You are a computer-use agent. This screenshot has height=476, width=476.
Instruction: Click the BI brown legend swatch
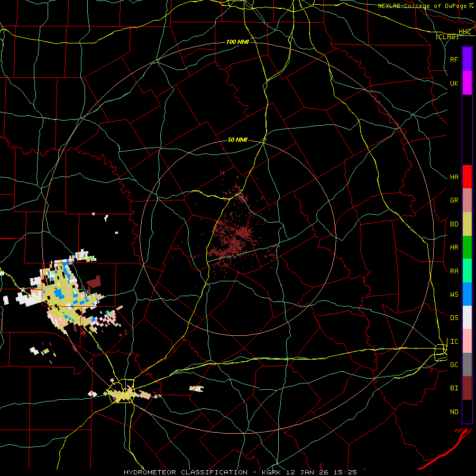tap(467, 388)
